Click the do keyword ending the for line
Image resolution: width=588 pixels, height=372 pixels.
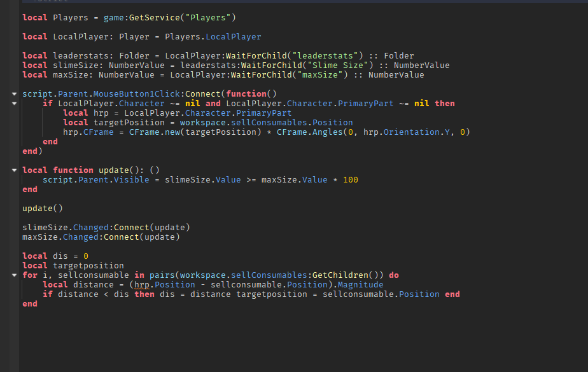[394, 275]
